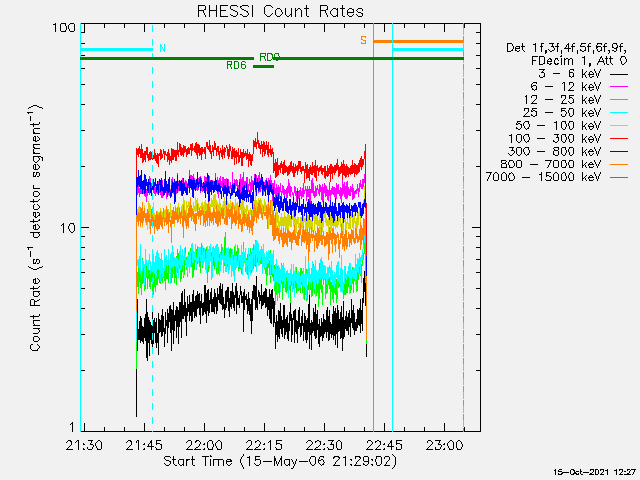Select the '50 - 100 keV' legend label

[x=558, y=125]
